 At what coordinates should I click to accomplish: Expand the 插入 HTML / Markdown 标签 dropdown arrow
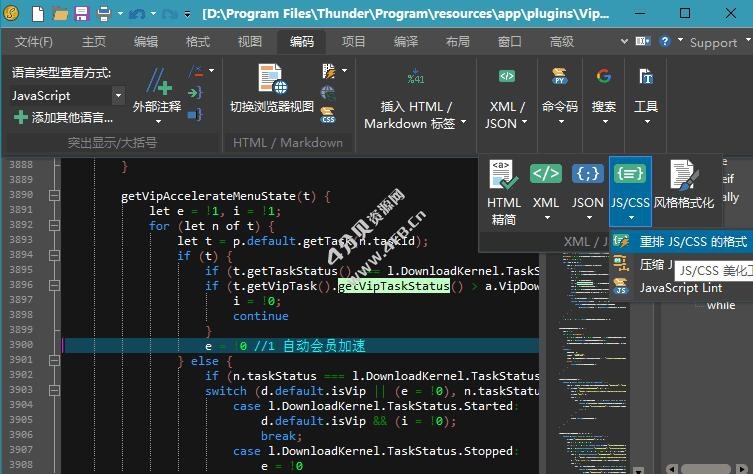(463, 122)
